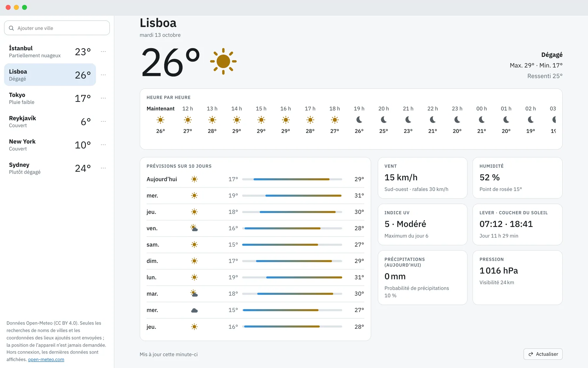Click the search magnifier icon in sidebar
Image resolution: width=588 pixels, height=368 pixels.
click(x=11, y=28)
